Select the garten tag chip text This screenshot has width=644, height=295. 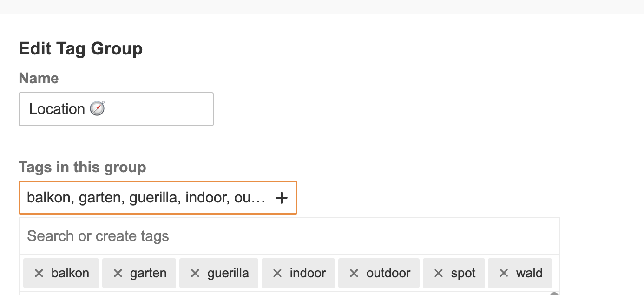[x=148, y=274]
